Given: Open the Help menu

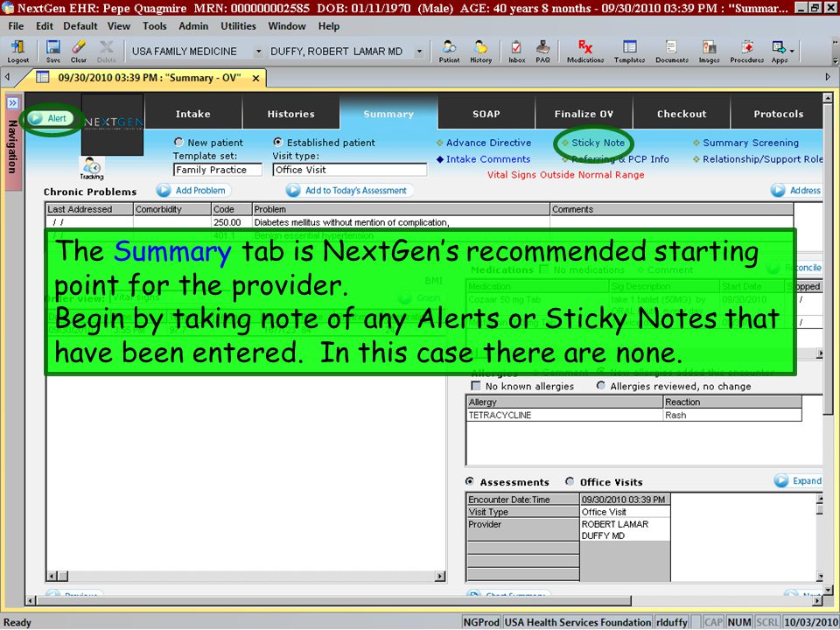Looking at the screenshot, I should [x=328, y=25].
